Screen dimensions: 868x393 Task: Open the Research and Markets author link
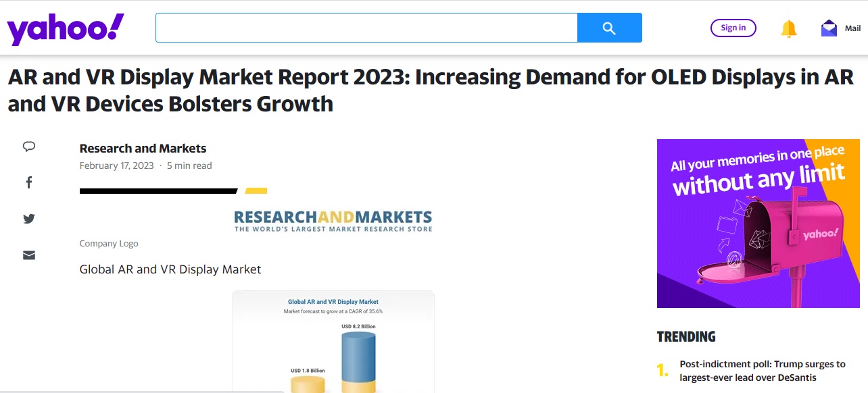143,149
